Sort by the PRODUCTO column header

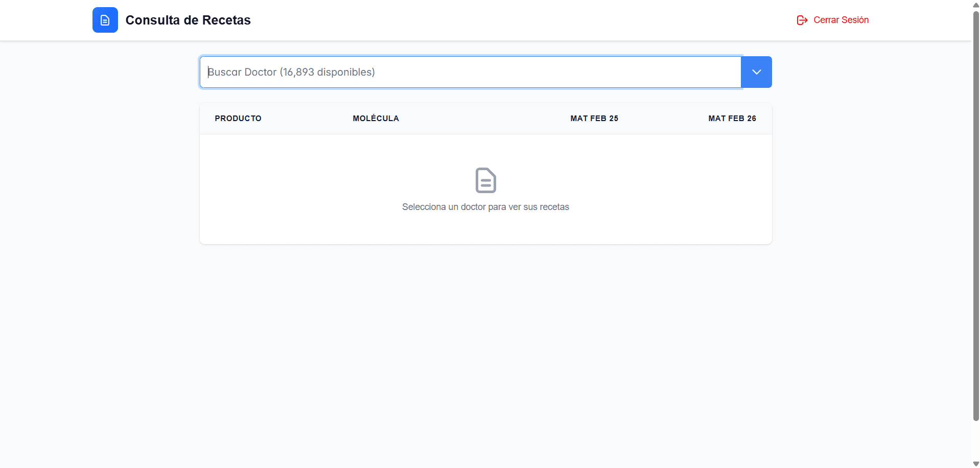click(x=238, y=119)
